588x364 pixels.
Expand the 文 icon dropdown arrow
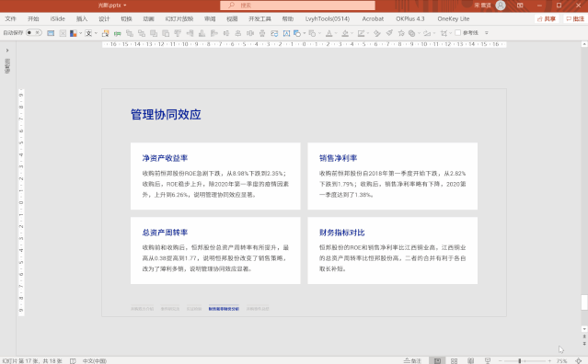[x=96, y=33]
